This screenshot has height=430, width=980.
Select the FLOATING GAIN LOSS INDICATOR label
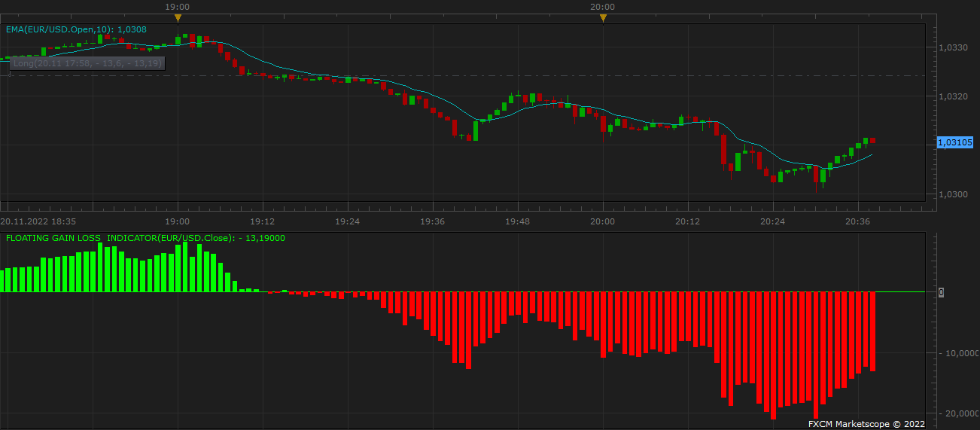145,238
